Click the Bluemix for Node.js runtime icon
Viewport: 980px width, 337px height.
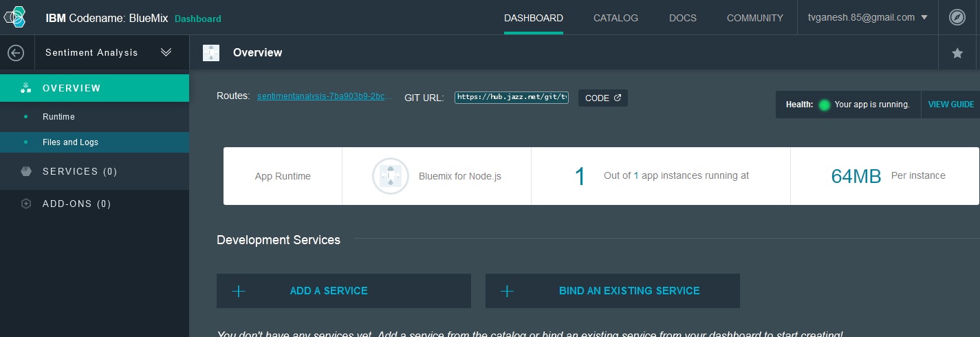[x=391, y=176]
